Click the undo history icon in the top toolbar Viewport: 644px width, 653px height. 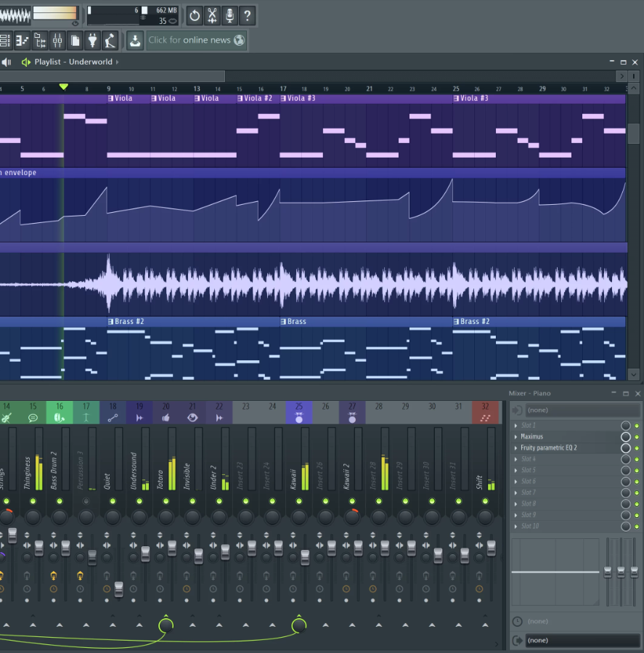tap(195, 16)
